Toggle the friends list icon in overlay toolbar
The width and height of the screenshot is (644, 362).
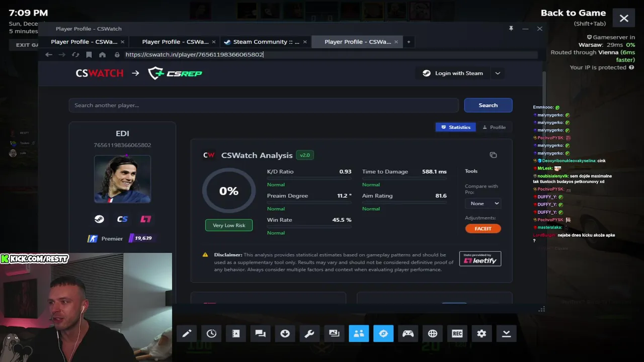359,333
